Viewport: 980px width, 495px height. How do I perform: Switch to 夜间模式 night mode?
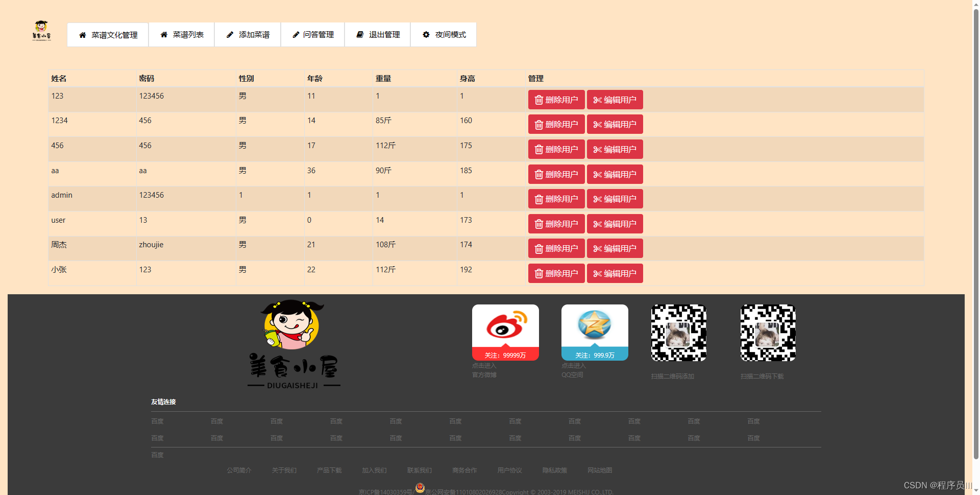(444, 35)
